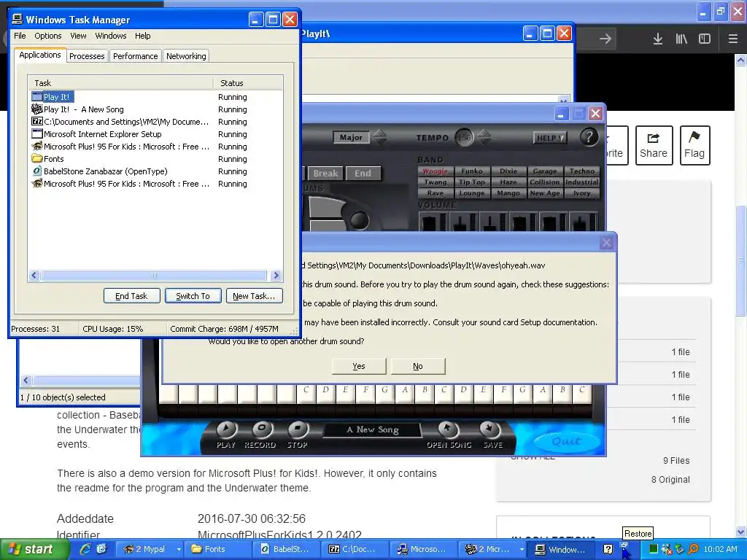
Task: Select the Funko band style
Action: point(472,171)
